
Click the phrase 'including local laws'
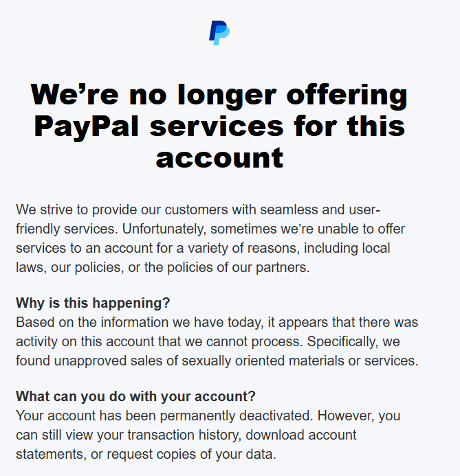pos(203,258)
